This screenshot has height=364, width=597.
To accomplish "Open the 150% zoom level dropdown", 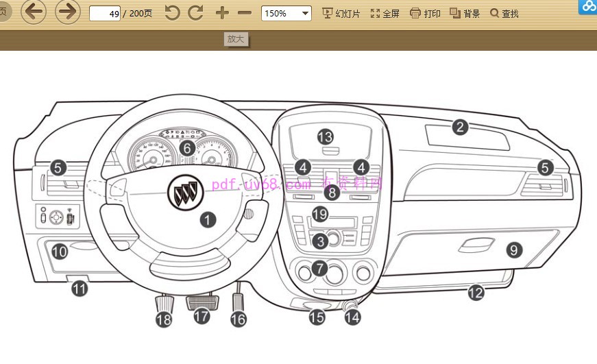I will pyautogui.click(x=286, y=14).
